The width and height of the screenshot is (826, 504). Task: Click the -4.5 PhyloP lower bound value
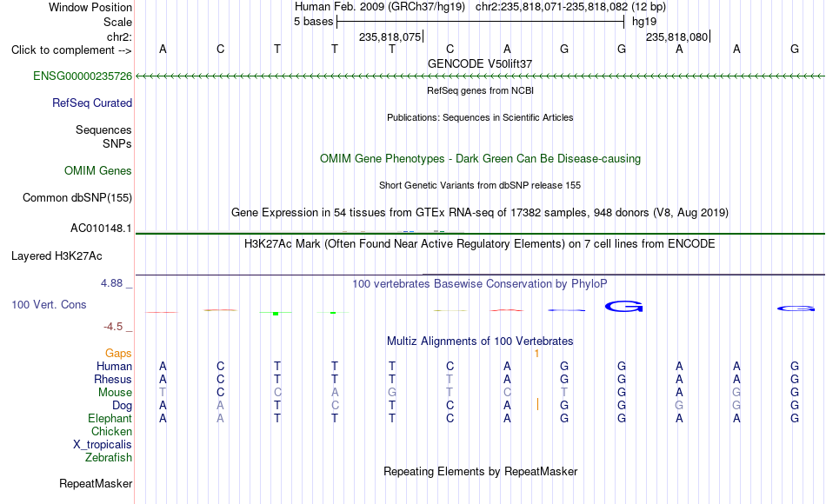coord(113,327)
